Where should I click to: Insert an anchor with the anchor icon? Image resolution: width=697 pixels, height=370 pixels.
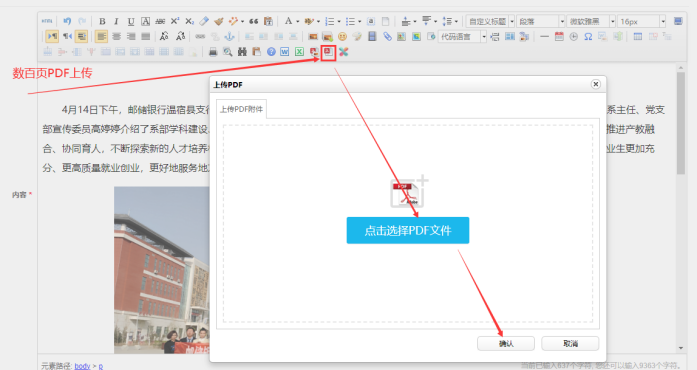coord(229,36)
